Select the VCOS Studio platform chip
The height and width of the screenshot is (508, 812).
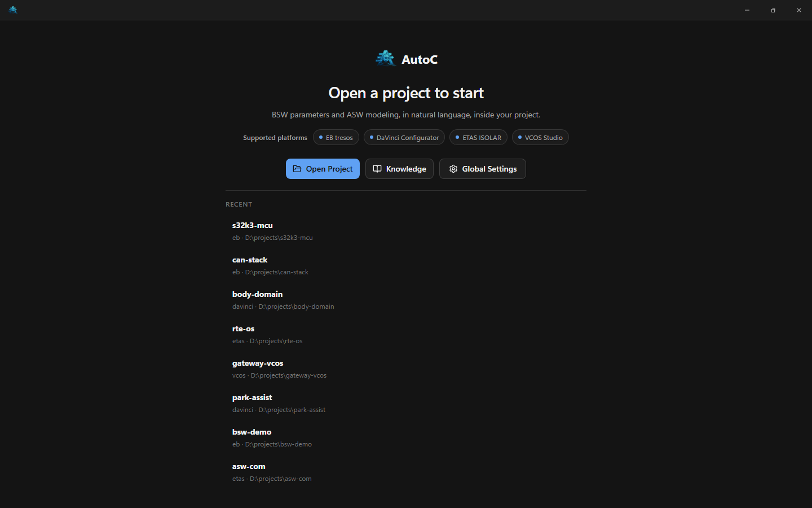point(540,137)
